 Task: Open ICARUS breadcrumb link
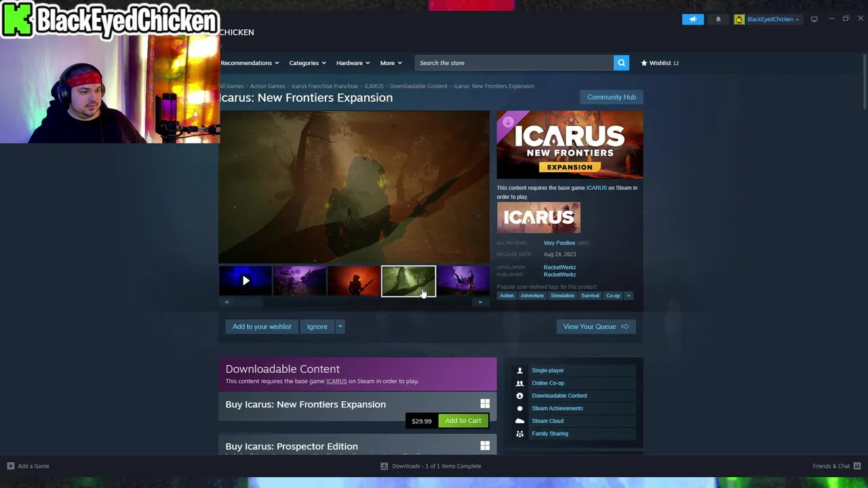[x=374, y=86]
